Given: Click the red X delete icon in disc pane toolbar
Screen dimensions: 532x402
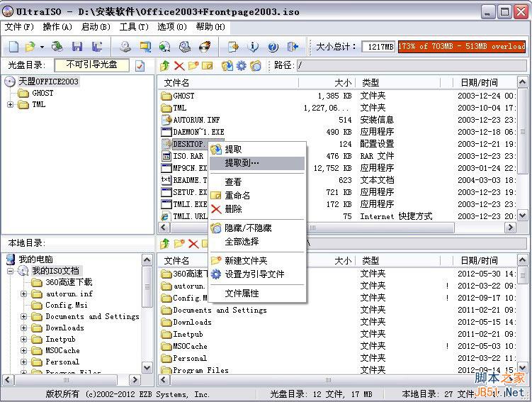Looking at the screenshot, I should [179, 65].
